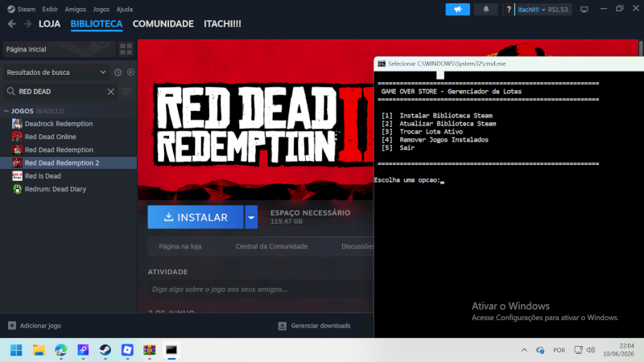The height and width of the screenshot is (362, 644).
Task: Open the Steam menu
Action: pos(27,9)
